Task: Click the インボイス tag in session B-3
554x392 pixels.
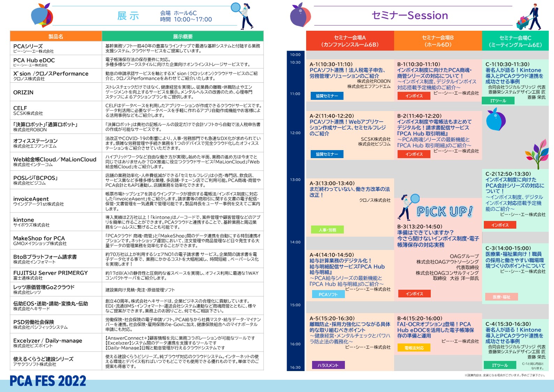Action: 414,294
